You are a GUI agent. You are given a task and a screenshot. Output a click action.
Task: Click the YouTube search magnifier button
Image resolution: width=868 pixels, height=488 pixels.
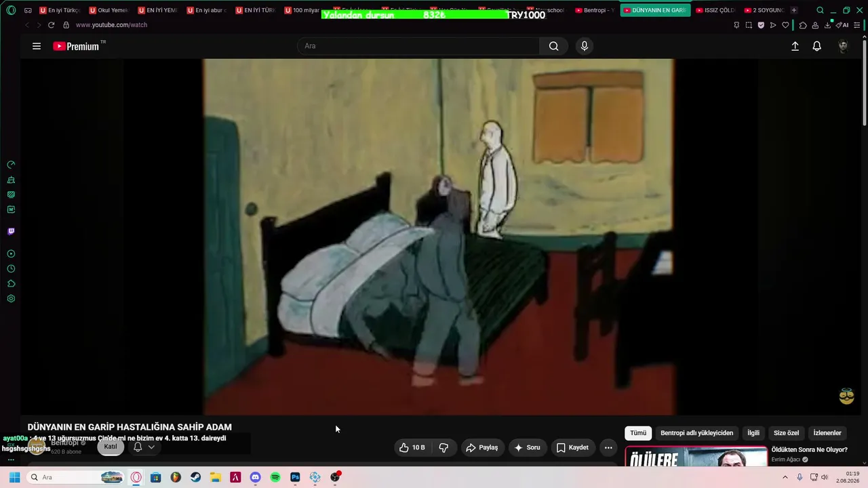tap(553, 46)
